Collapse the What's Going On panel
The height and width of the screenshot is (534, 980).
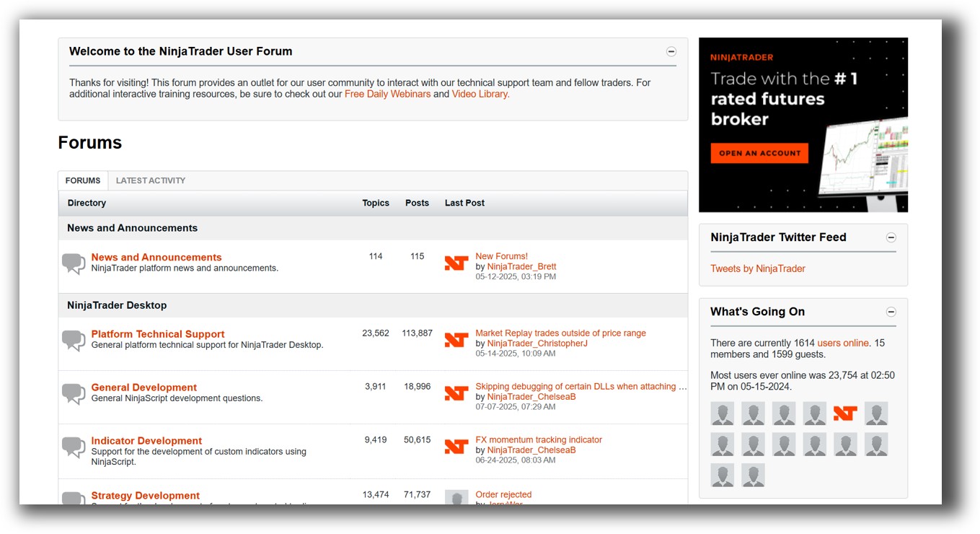coord(891,312)
